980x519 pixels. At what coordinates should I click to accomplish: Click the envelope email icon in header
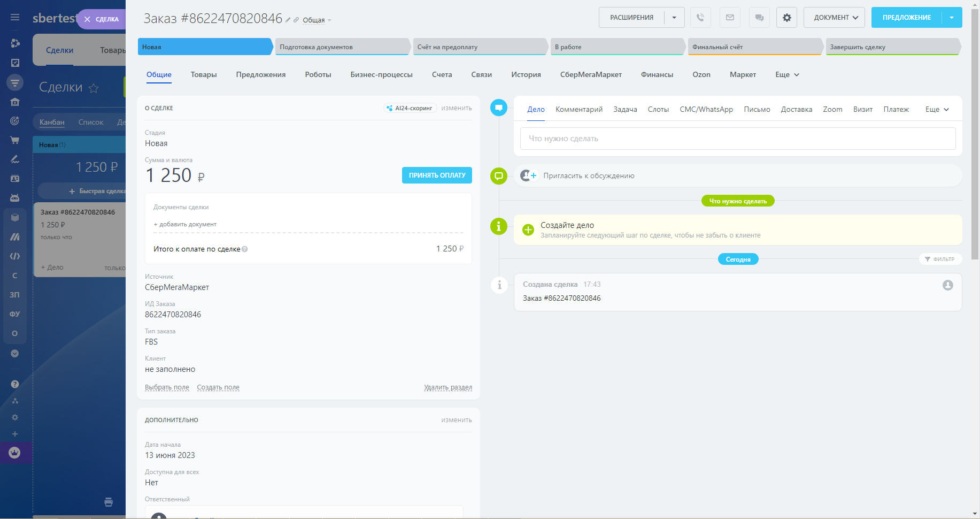pyautogui.click(x=730, y=18)
